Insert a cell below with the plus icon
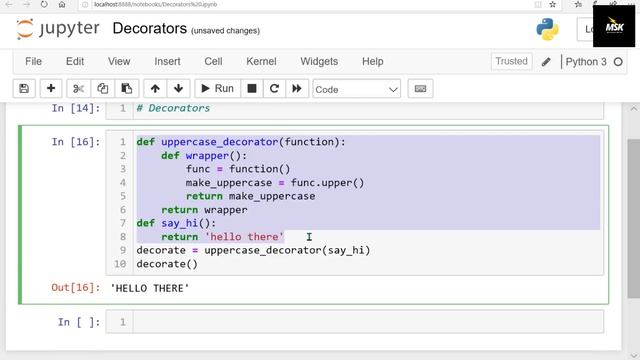 tap(51, 89)
